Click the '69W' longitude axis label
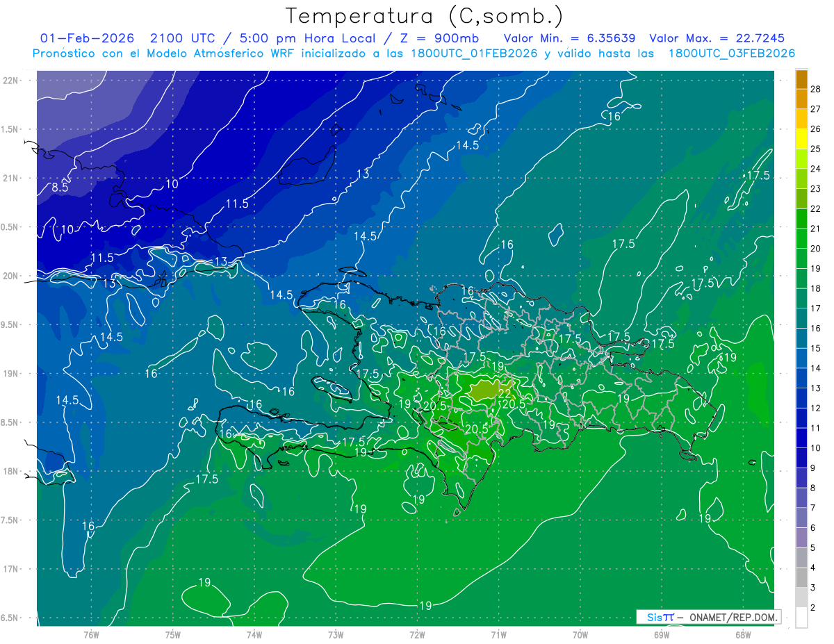Viewport: 834px width, 644px height. coord(662,634)
